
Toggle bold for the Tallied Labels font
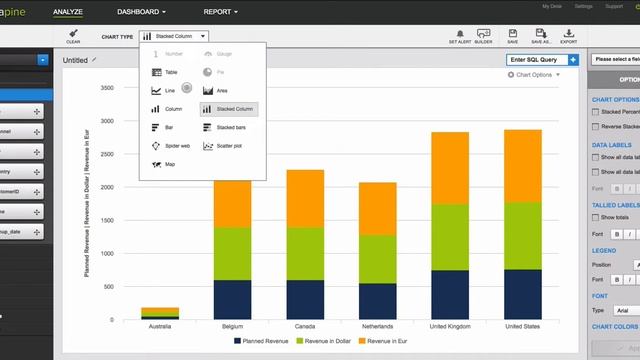[x=617, y=234]
